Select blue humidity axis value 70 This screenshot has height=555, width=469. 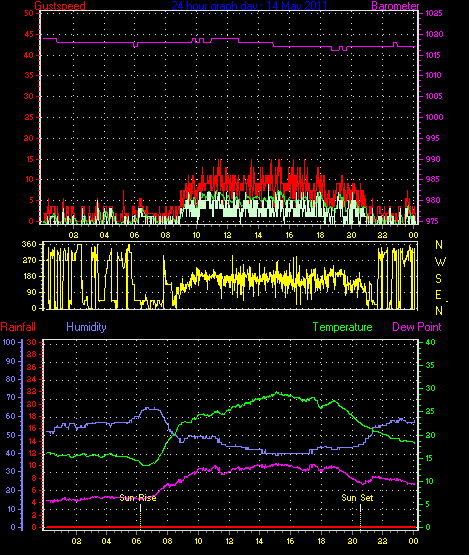pos(11,397)
